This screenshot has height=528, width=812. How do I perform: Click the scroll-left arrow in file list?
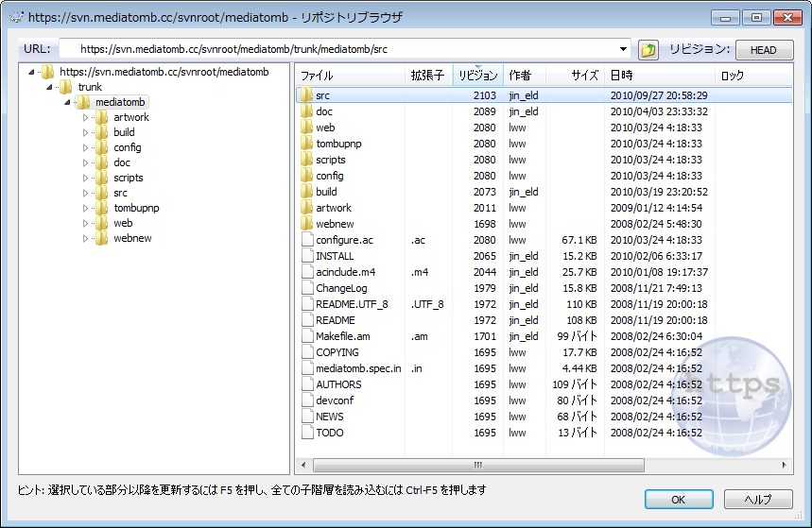point(303,465)
